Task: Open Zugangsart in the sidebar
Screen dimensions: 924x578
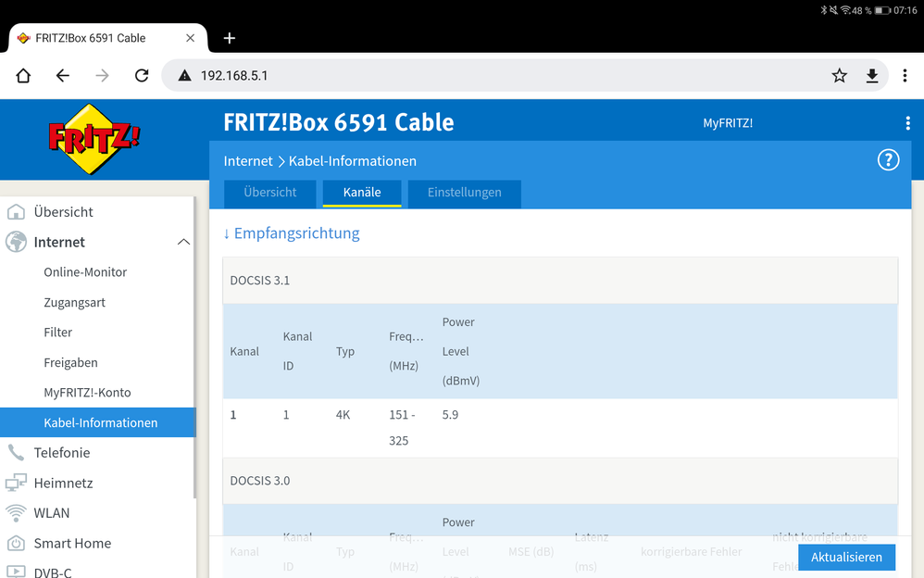Action: pos(74,303)
